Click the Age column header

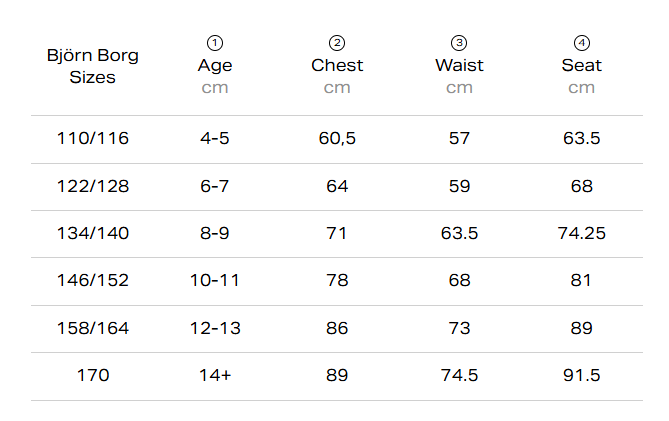[215, 65]
